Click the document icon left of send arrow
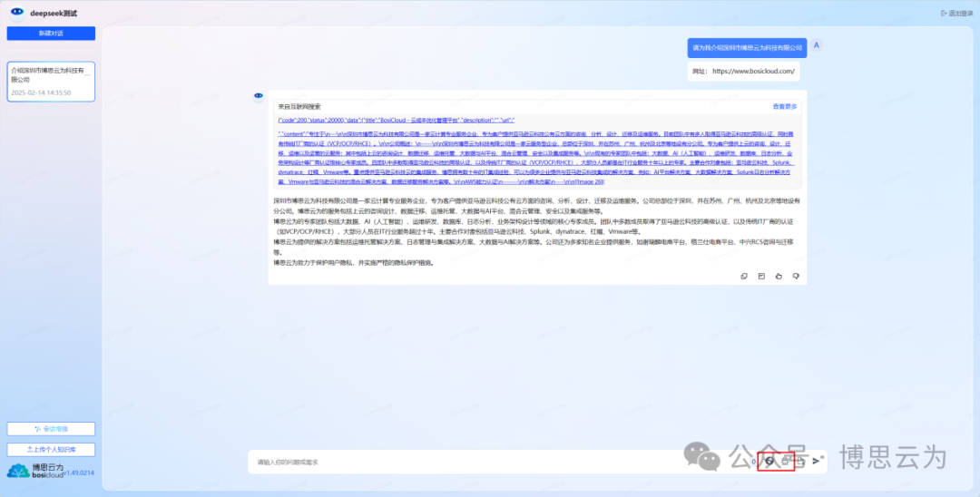 point(800,461)
